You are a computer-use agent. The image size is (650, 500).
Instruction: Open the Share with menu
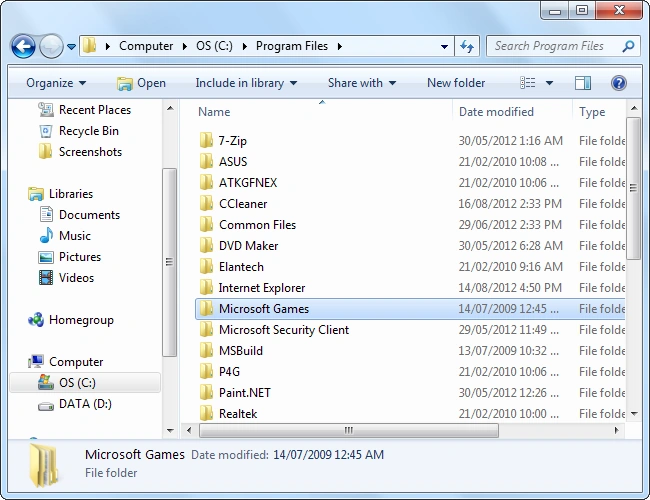pyautogui.click(x=361, y=83)
